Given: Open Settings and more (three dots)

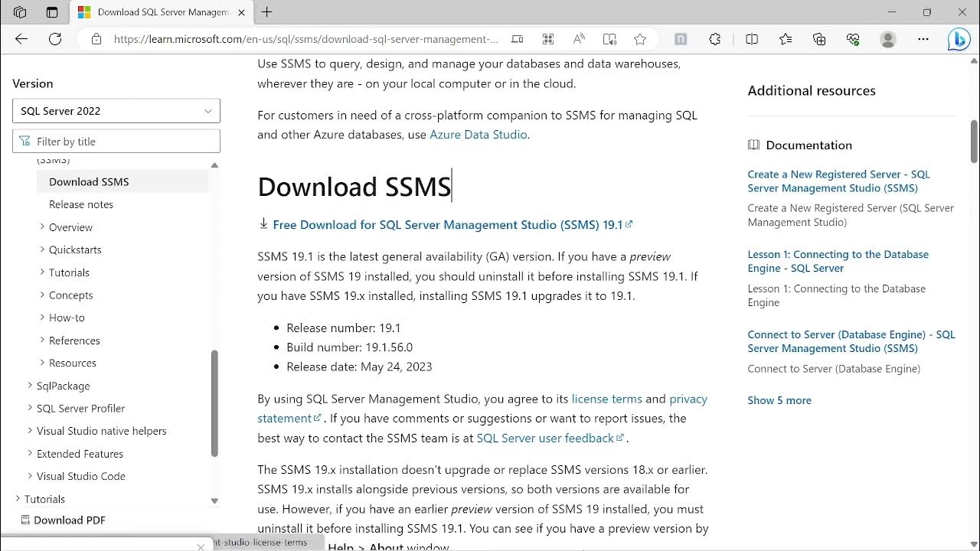Looking at the screenshot, I should pos(923,39).
